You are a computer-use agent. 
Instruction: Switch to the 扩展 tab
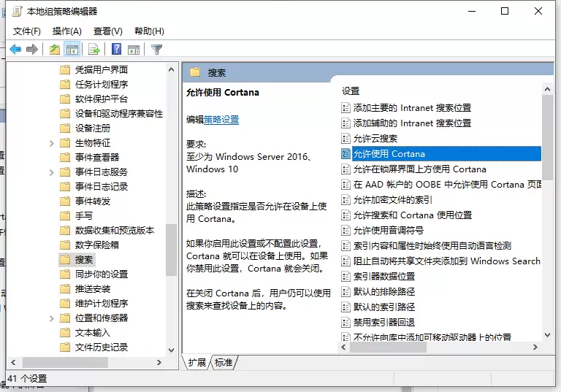196,362
